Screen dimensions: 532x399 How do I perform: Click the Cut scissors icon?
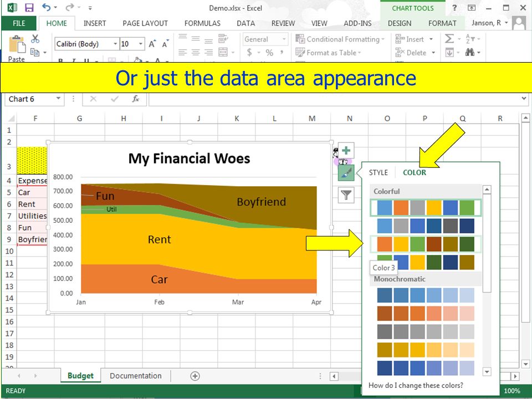click(x=35, y=39)
